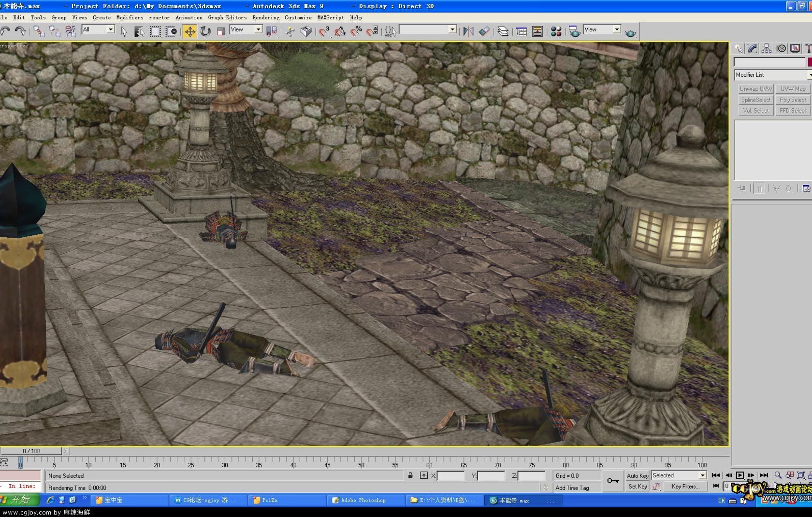The width and height of the screenshot is (812, 517).
Task: Open the Modifiers menu
Action: (x=130, y=17)
